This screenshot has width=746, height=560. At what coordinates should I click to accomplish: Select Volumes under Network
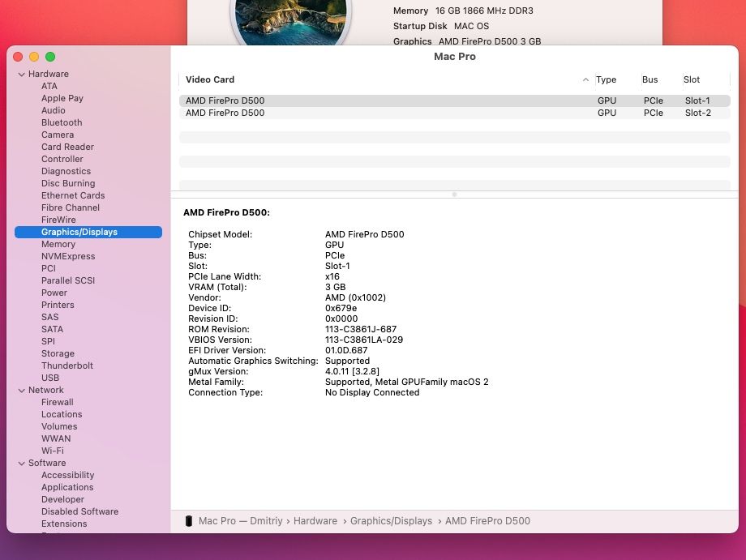pos(59,426)
